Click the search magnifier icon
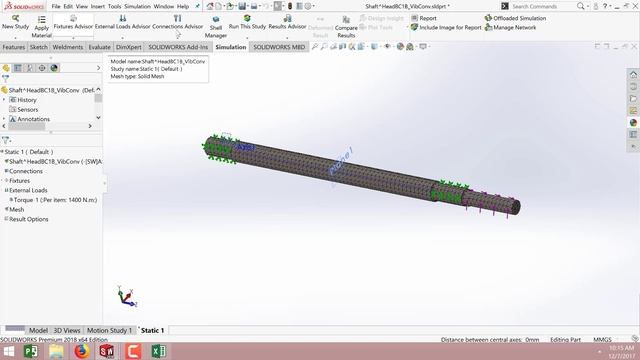640x360 pixels. pos(580,6)
